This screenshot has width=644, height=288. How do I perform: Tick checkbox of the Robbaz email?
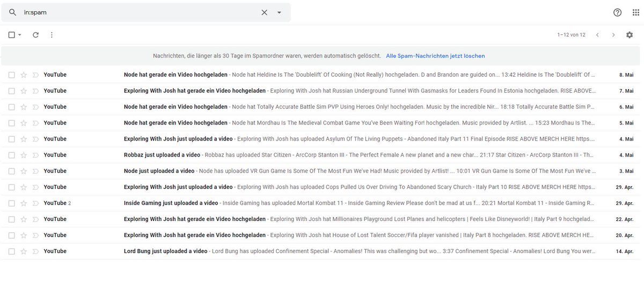click(12, 155)
